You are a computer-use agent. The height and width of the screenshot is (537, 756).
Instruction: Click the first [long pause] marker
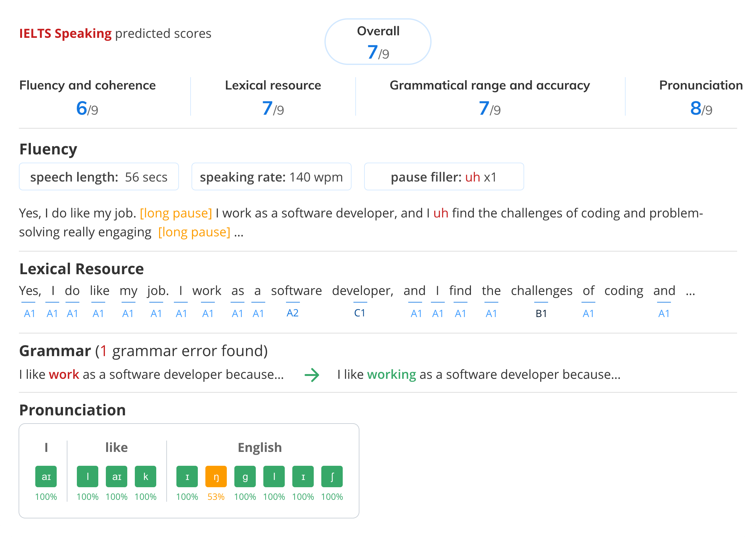(x=176, y=213)
